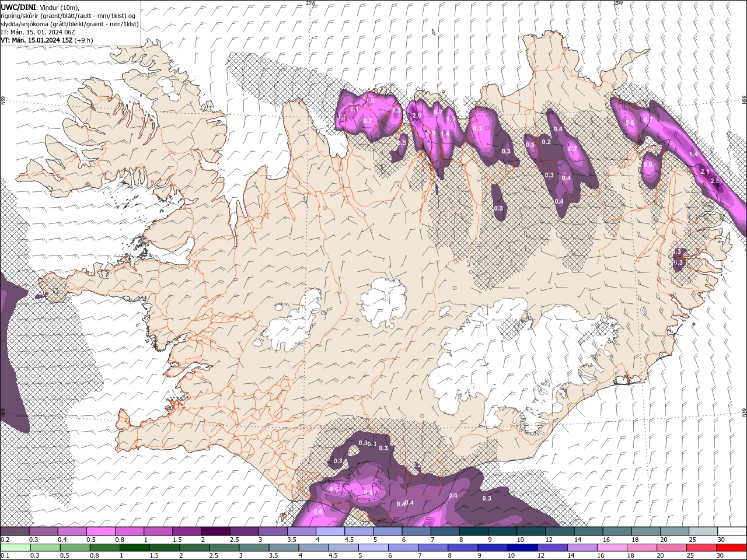This screenshot has height=560, width=747.
Task: Select lower-row swatch between 25 and 30
Action: [x=701, y=548]
